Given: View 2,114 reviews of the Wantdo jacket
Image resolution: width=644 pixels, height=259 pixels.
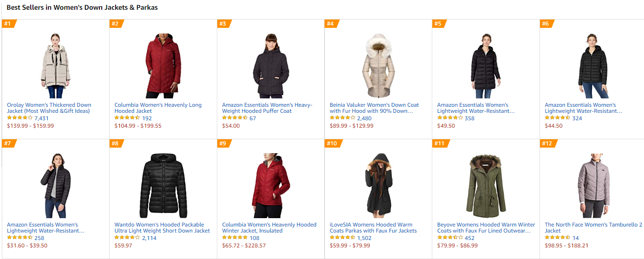Looking at the screenshot, I should click(x=149, y=238).
